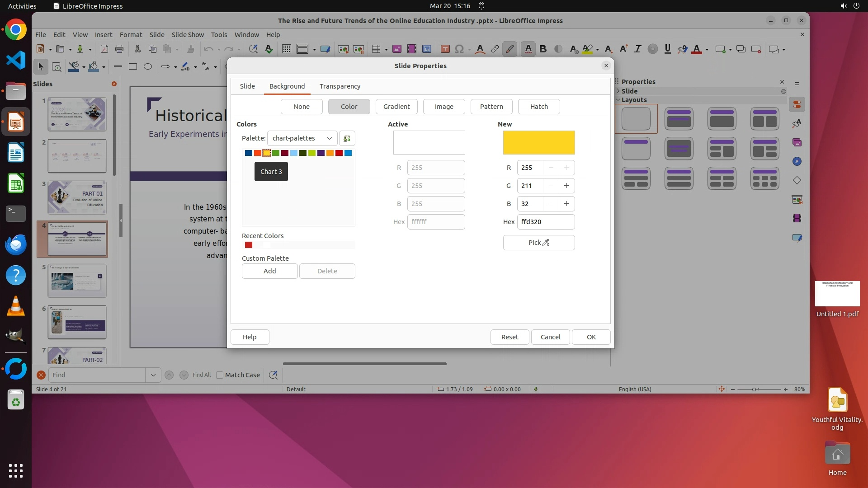
Task: Open the Palette chart-palettes dropdown
Action: (x=302, y=138)
